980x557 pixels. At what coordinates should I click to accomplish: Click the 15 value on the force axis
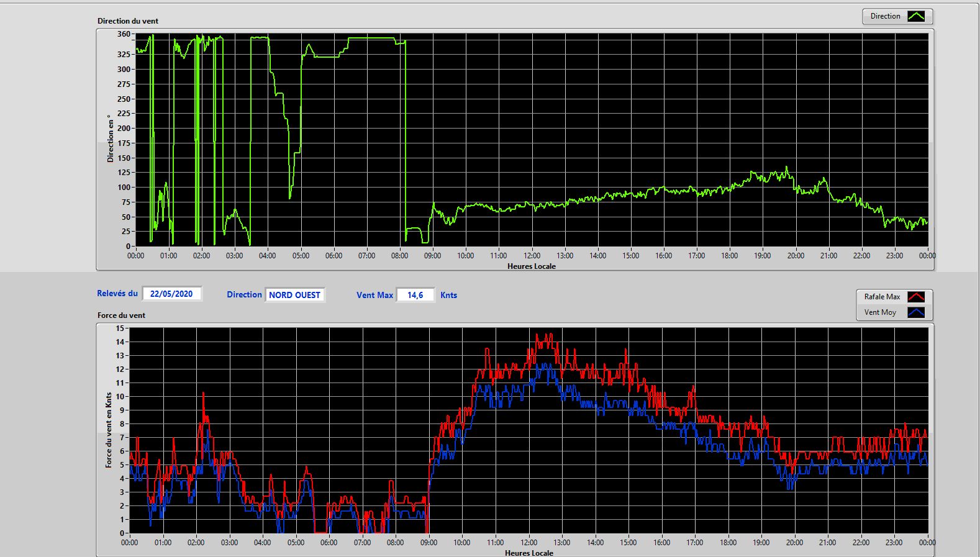coord(120,328)
